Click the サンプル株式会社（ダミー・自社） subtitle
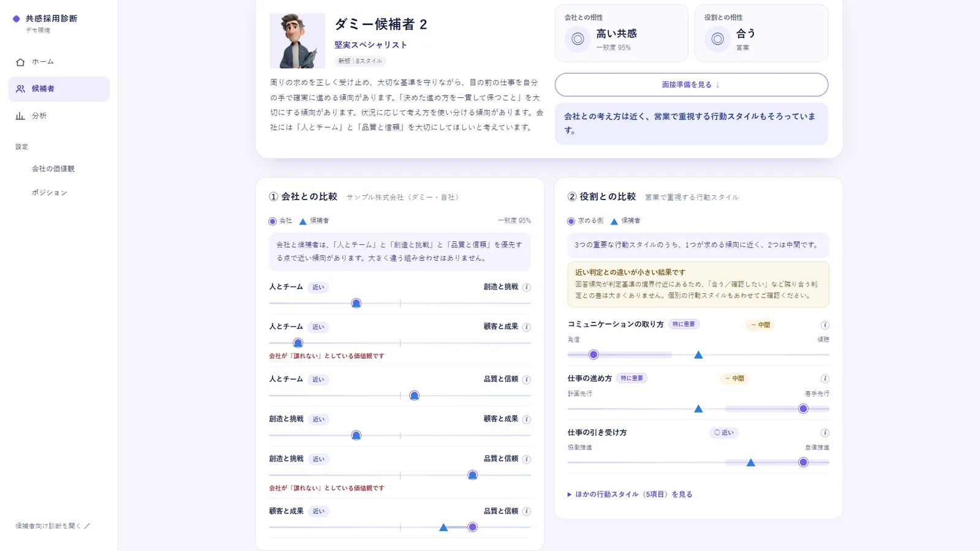Screen dimensions: 980x551 click(402, 197)
